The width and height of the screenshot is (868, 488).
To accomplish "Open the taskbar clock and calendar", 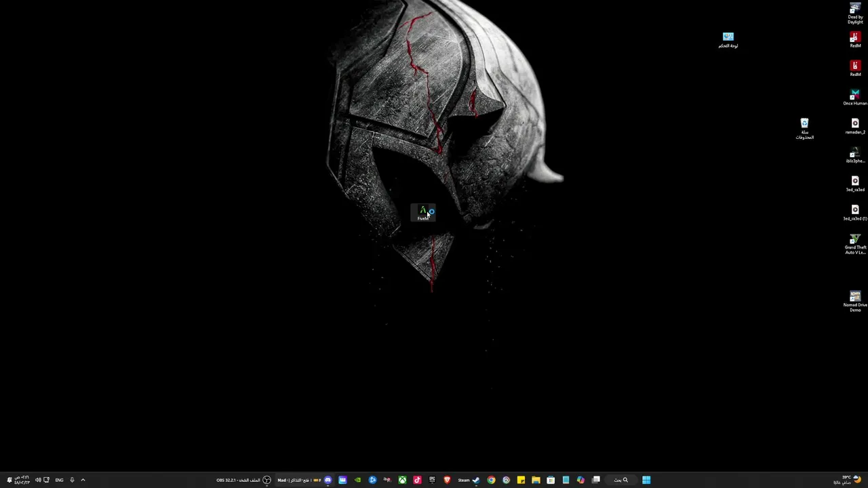I will 22,480.
